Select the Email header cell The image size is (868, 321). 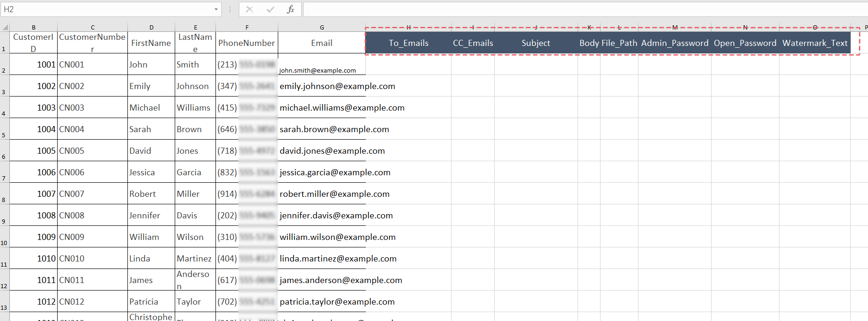pyautogui.click(x=322, y=43)
